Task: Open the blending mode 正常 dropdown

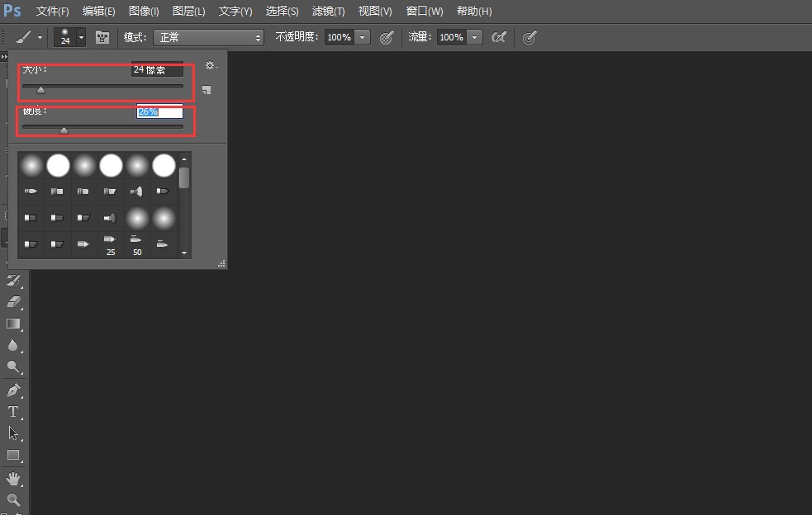Action: [x=209, y=37]
